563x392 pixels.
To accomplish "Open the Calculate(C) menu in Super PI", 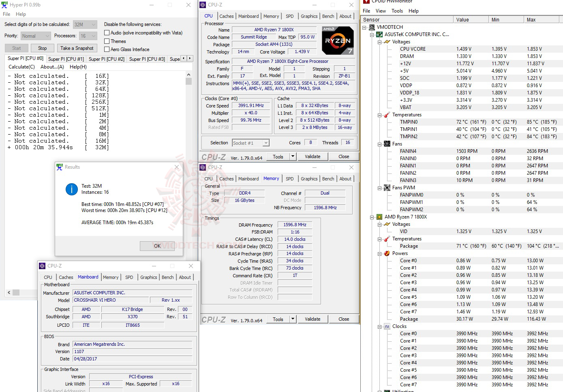I will click(x=22, y=67).
